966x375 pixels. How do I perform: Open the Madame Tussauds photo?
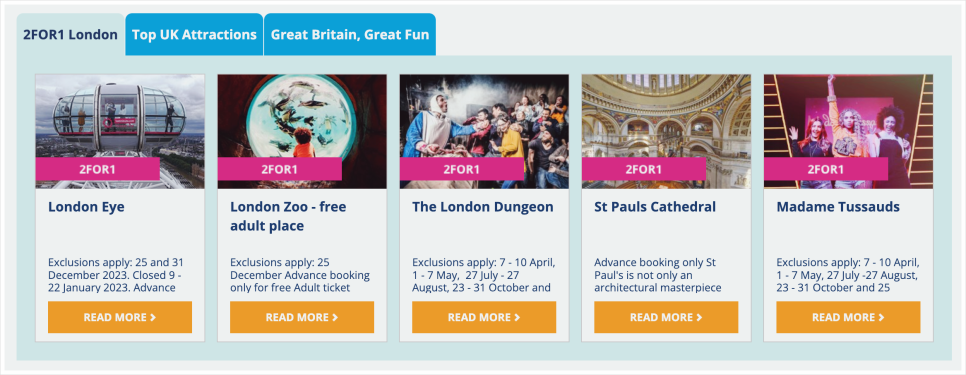[848, 131]
